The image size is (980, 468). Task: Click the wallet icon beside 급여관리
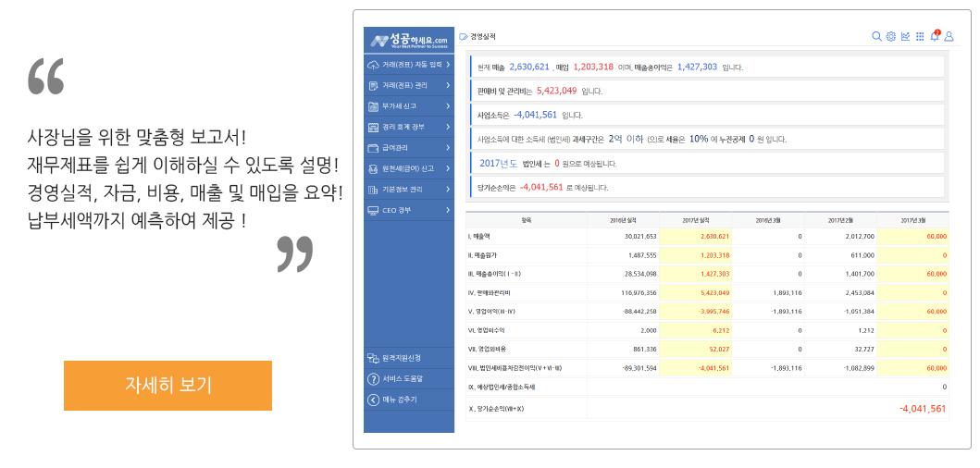(373, 147)
